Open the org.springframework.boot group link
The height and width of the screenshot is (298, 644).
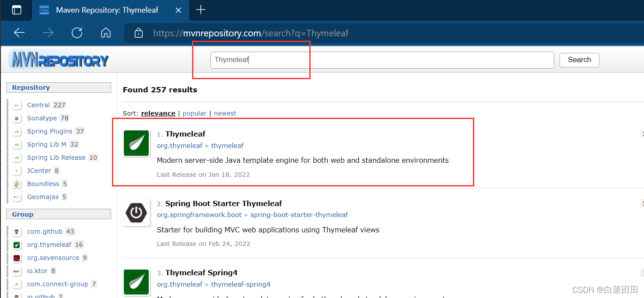199,215
